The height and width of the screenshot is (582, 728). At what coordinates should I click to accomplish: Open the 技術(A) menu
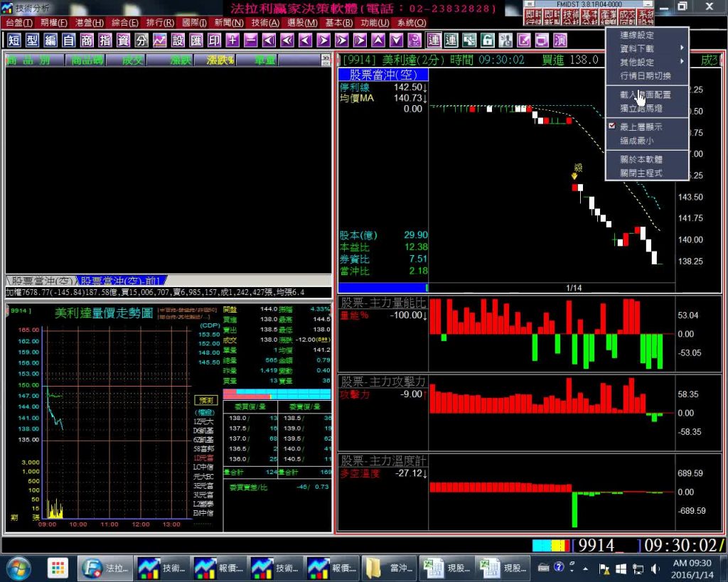tap(265, 23)
